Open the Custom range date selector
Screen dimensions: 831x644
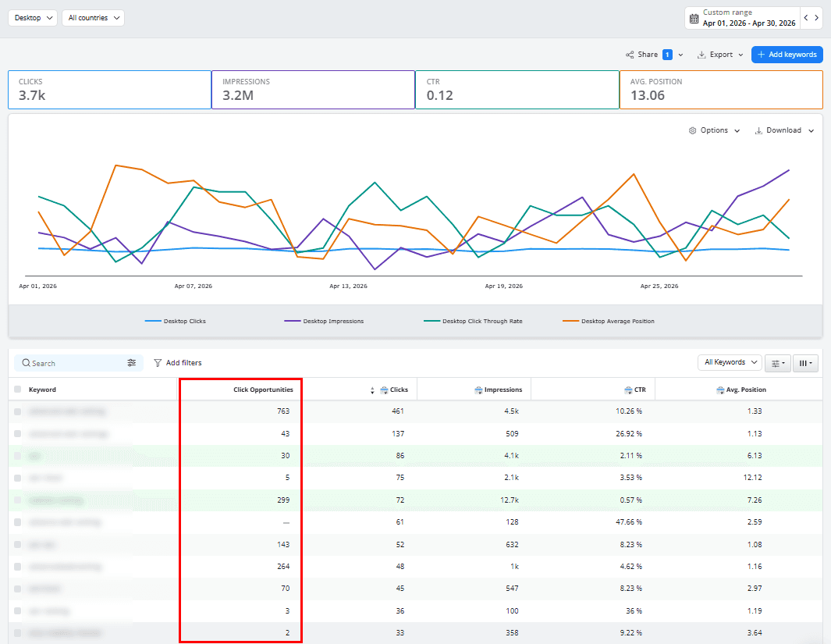743,18
